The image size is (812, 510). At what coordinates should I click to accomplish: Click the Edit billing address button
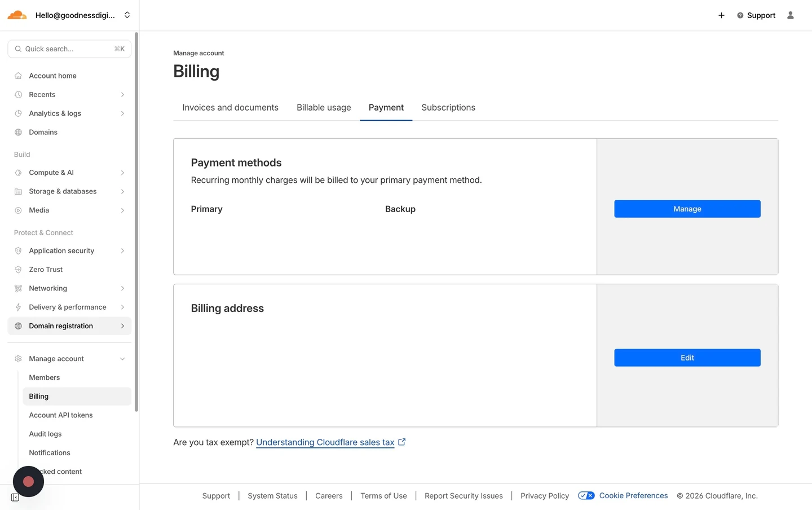point(687,358)
